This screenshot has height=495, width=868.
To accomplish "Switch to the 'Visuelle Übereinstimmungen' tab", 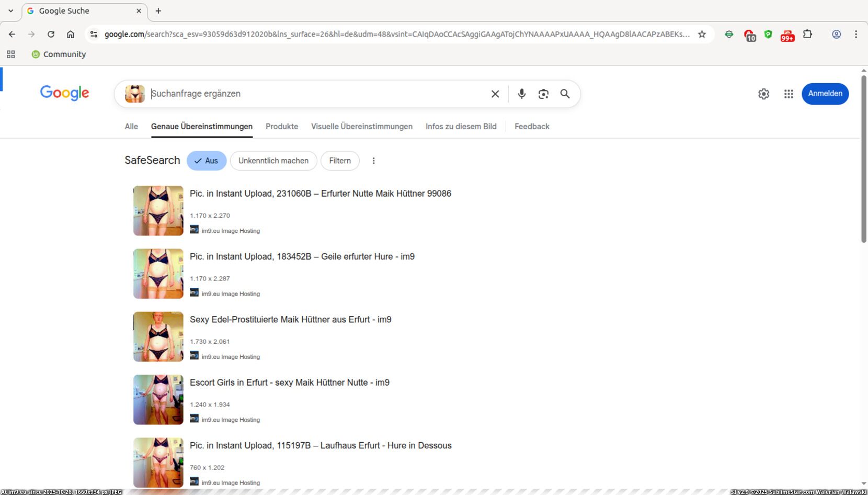I will click(361, 127).
